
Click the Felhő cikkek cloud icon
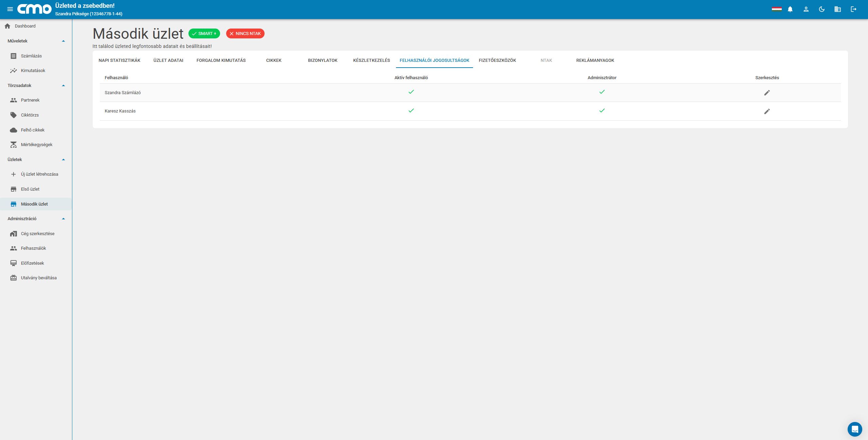click(14, 130)
